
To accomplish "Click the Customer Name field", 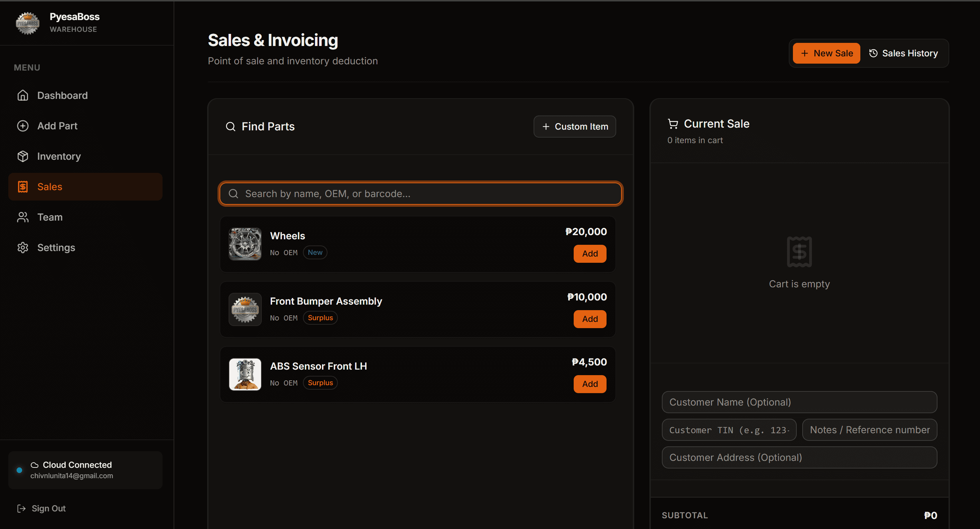I will click(x=799, y=402).
